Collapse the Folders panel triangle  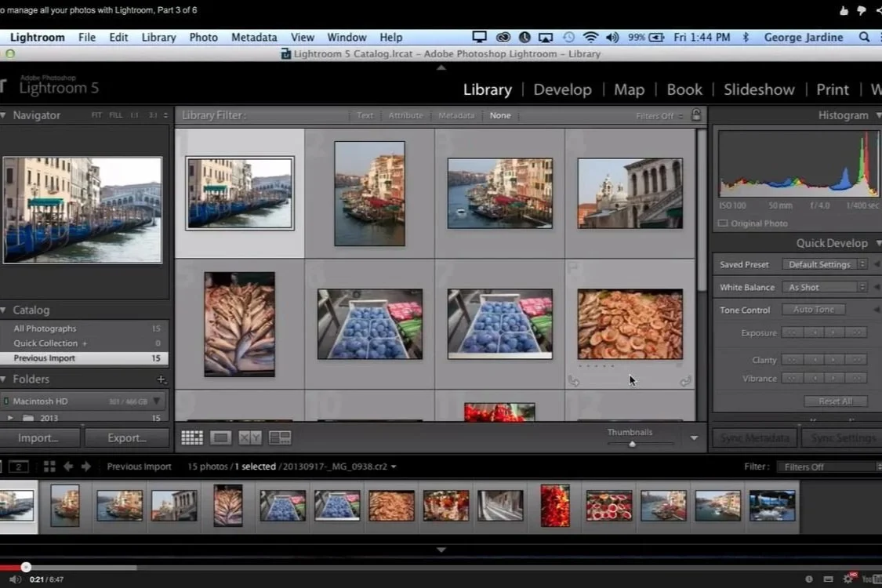(3, 379)
